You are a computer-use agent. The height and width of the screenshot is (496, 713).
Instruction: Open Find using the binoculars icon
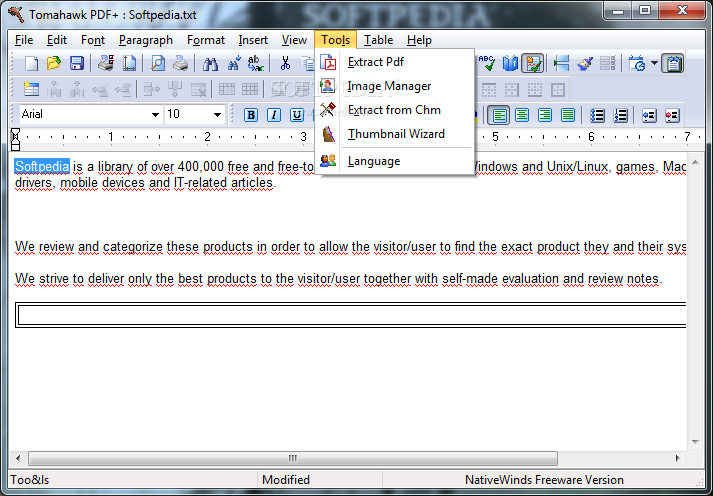(x=210, y=63)
